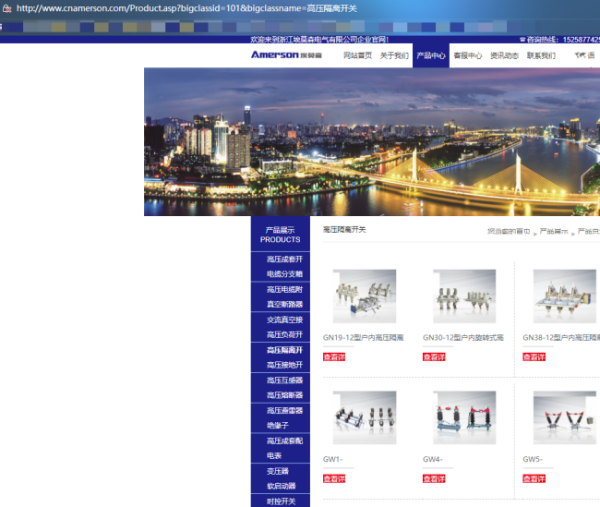
Task: Click red 查看详 button under GN19-12
Action: coord(334,357)
